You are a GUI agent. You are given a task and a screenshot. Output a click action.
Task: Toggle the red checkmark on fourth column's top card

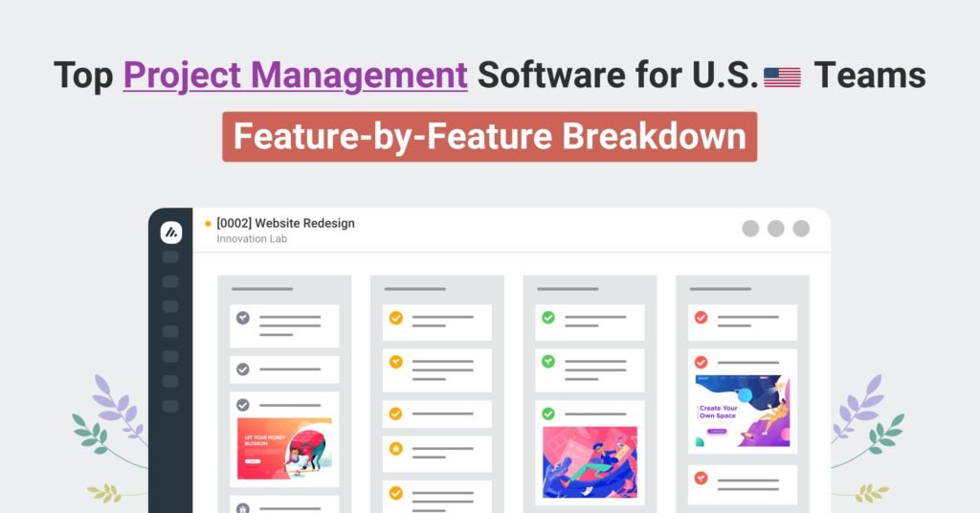click(701, 317)
